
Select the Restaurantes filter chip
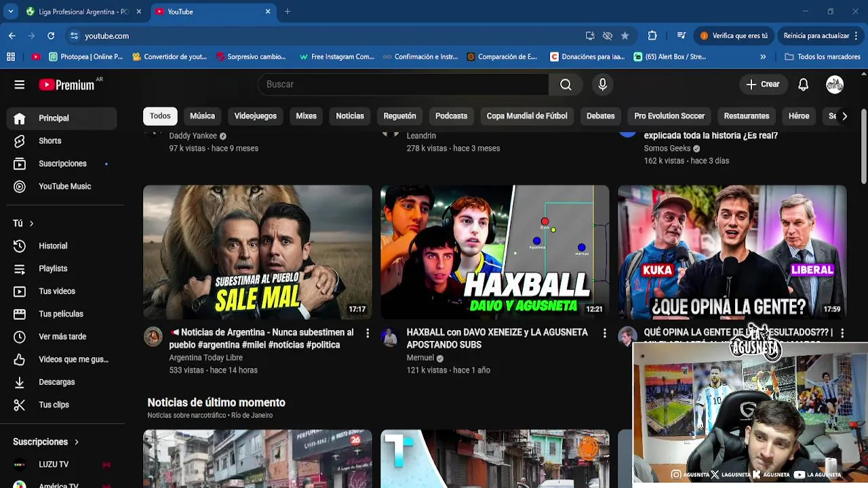tap(746, 116)
